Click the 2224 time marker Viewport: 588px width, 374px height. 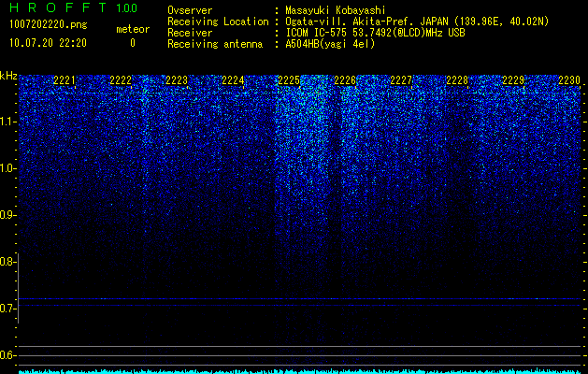(233, 80)
